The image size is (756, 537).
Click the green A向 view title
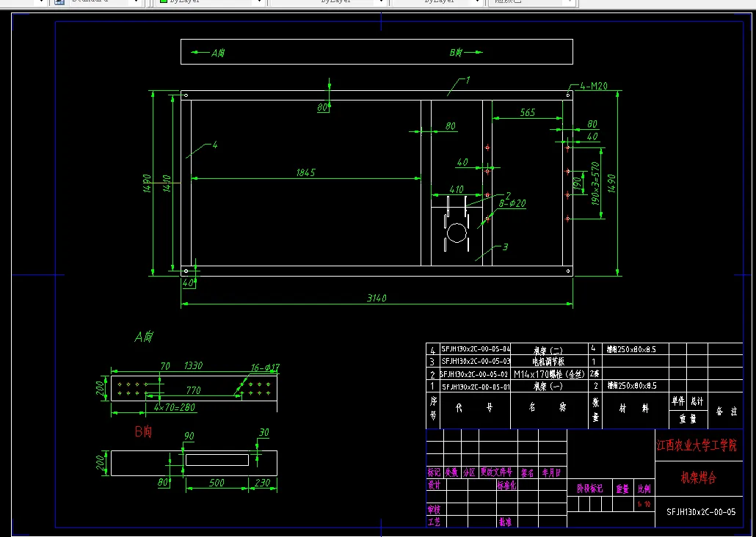[x=144, y=337]
